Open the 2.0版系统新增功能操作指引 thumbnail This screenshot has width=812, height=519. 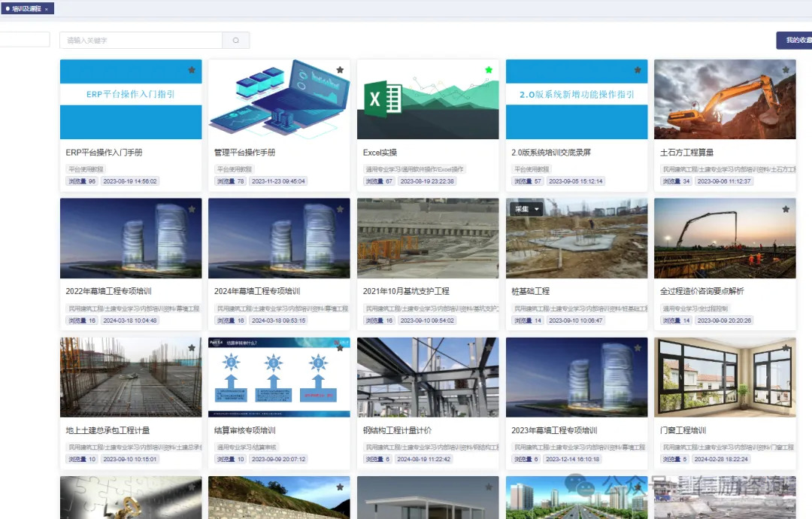tap(577, 99)
